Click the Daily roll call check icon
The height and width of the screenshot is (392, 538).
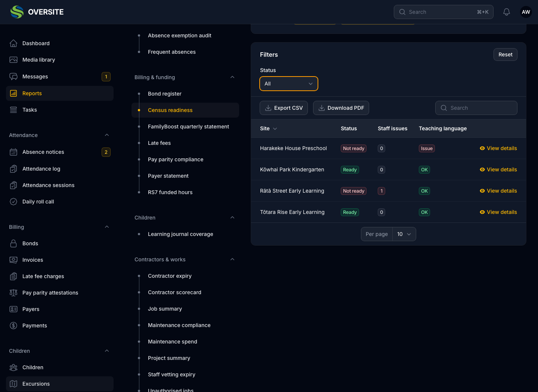click(13, 202)
